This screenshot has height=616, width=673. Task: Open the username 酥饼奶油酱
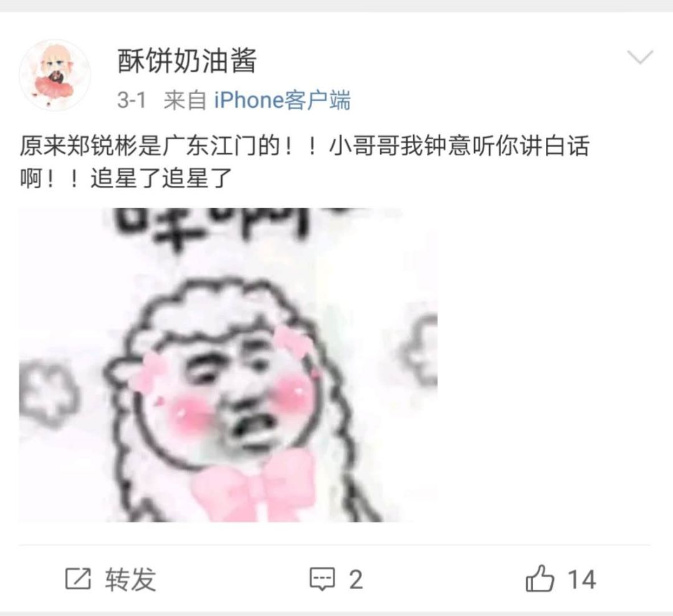point(187,60)
